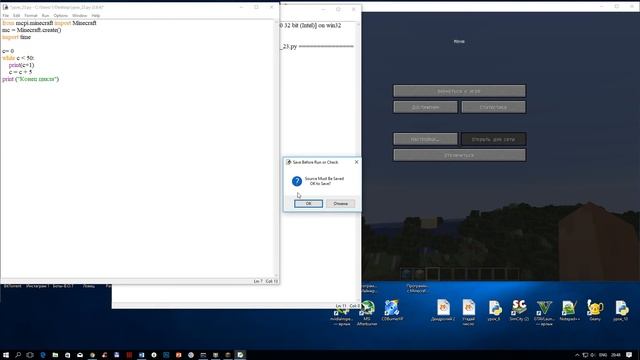Open Microsoft Store from the taskbar
Screen dimensions: 640x360
(68, 355)
